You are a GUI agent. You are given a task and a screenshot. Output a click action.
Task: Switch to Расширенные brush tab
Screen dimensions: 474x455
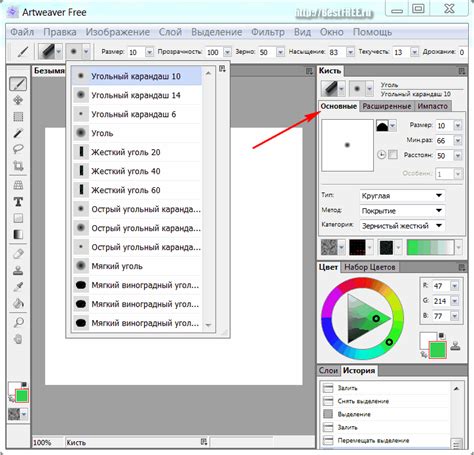point(387,106)
